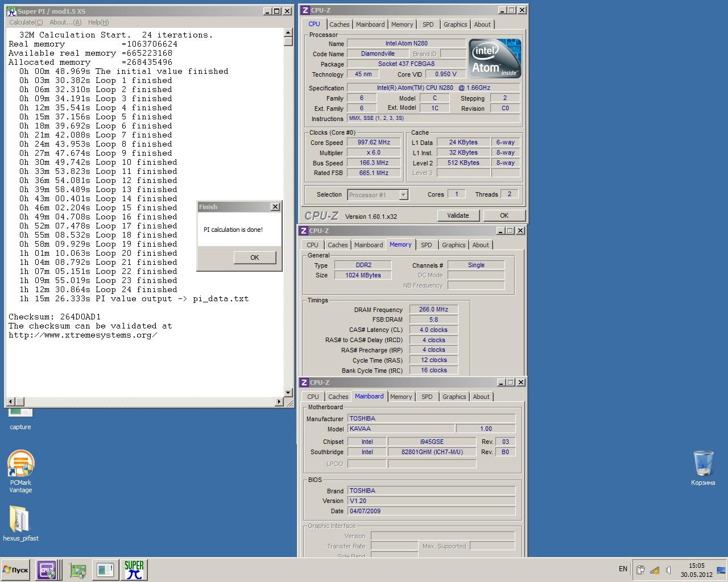Launch PCMark Vantage desktop shortcut

20,471
